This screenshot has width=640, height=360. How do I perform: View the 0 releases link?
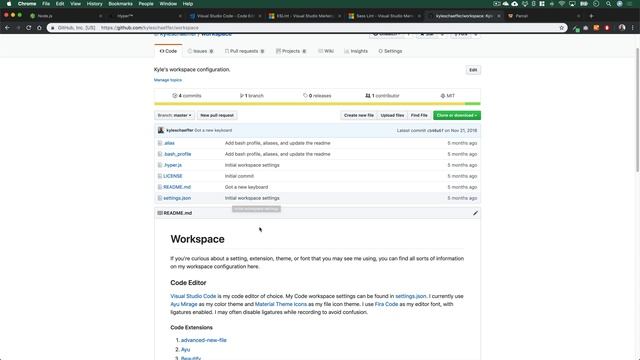317,96
